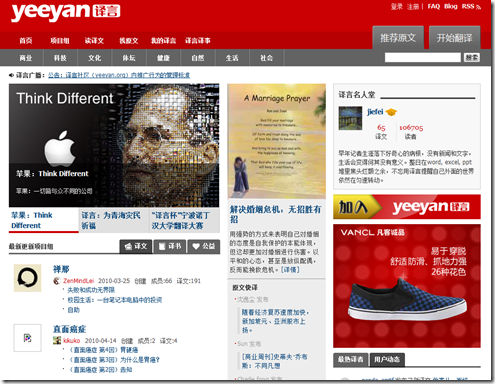The width and height of the screenshot is (495, 384).
Task: Click the 开始翻译 button
Action: [x=455, y=38]
